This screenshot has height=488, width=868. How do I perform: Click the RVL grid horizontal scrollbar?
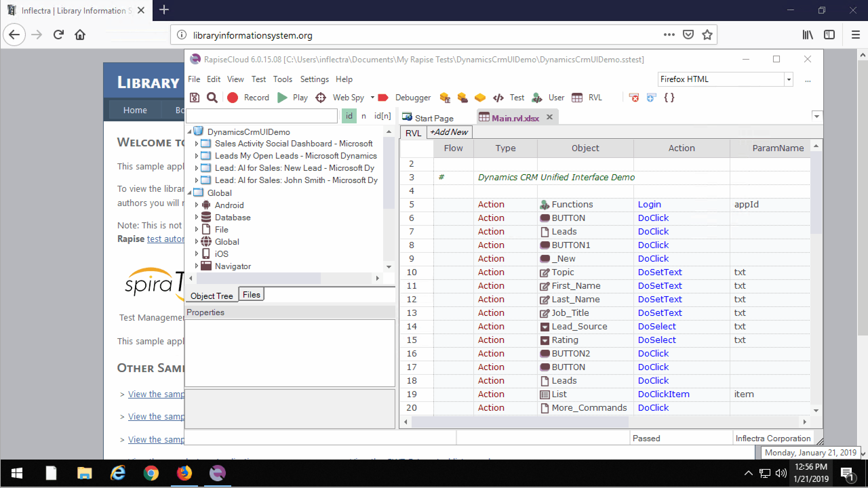click(520, 422)
